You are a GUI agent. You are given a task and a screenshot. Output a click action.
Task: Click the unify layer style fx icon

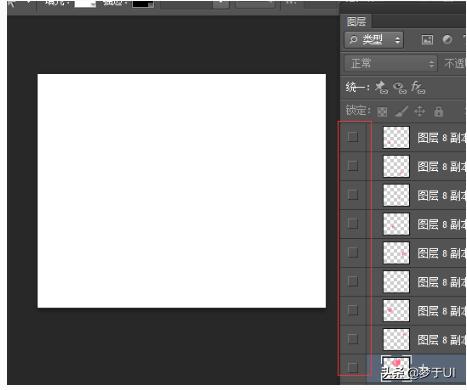(418, 87)
